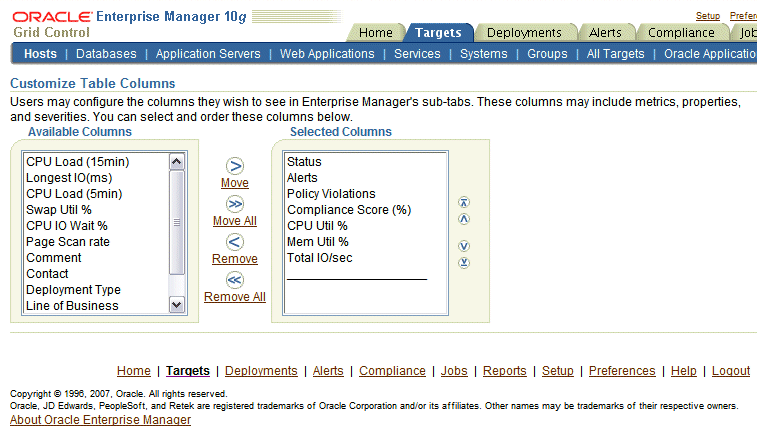This screenshot has width=757, height=445.
Task: Open the Hosts sub-tab
Action: pyautogui.click(x=41, y=54)
